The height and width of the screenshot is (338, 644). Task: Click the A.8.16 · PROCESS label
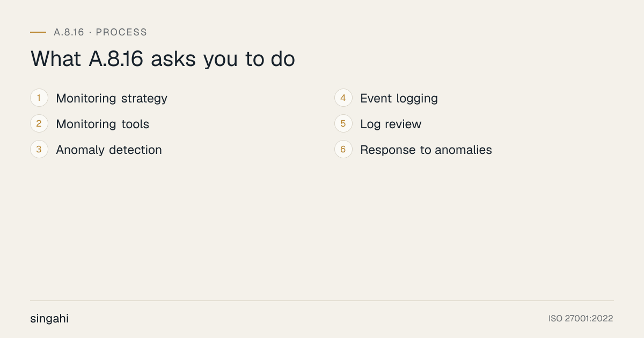[100, 32]
